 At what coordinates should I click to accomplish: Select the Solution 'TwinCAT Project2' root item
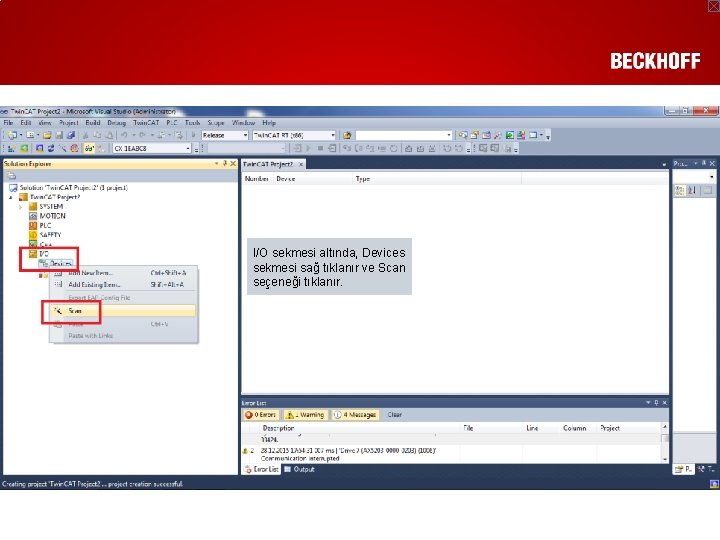[x=68, y=188]
